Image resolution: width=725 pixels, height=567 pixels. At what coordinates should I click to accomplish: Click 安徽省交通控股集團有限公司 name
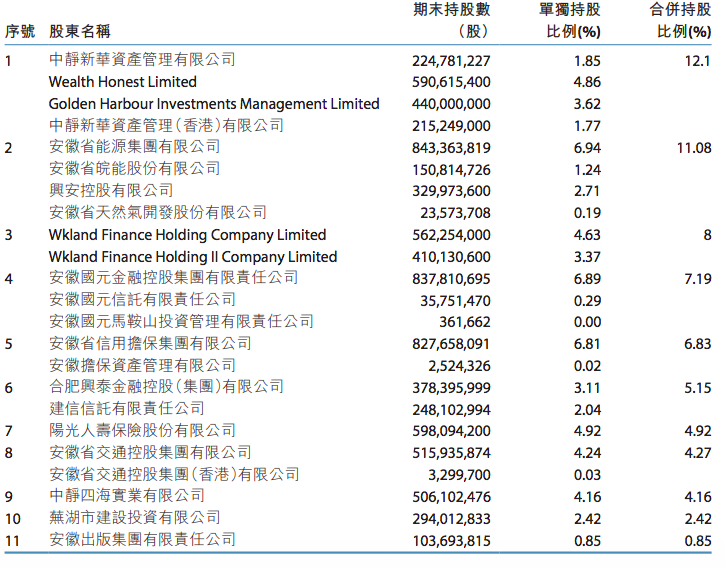150,452
